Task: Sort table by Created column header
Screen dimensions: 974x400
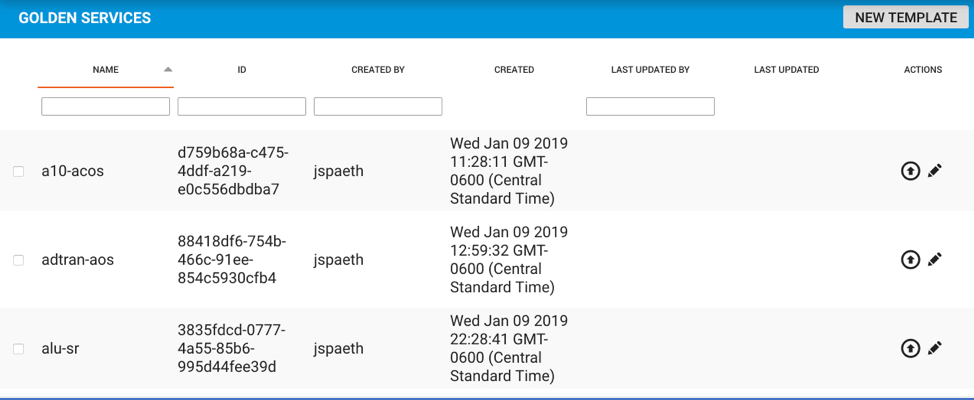Action: click(514, 70)
